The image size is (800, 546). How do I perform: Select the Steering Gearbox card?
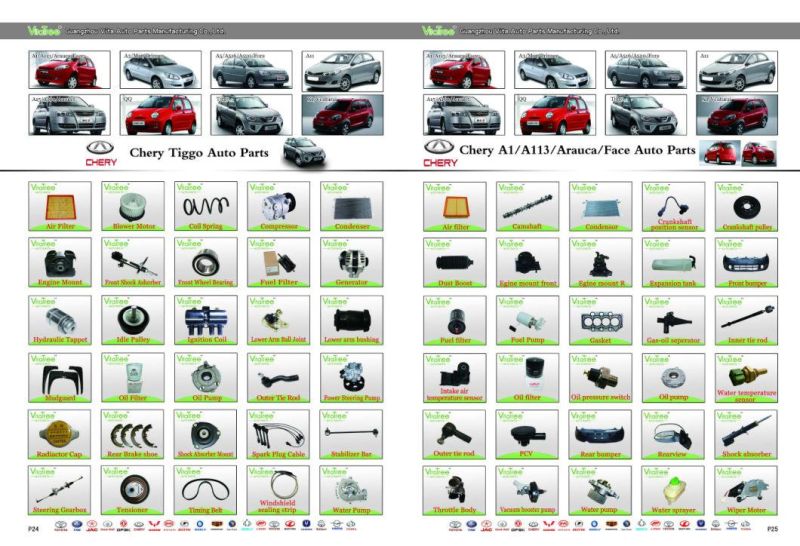60,490
